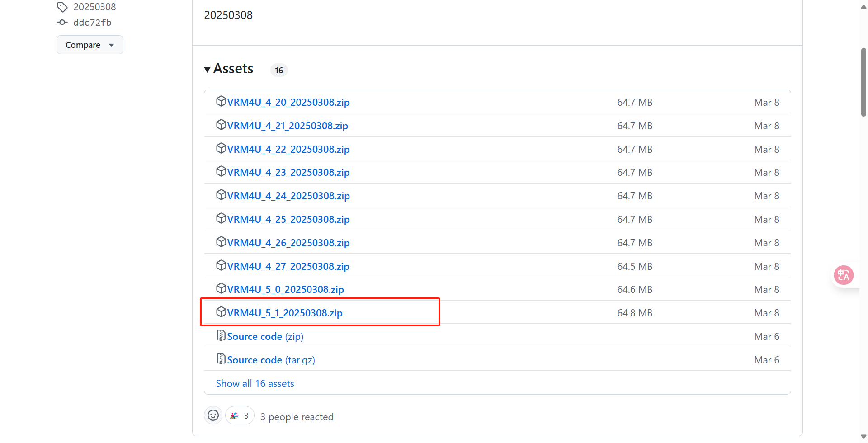This screenshot has height=443, width=868.
Task: Toggle the party popper reaction with 3
Action: (x=240, y=416)
